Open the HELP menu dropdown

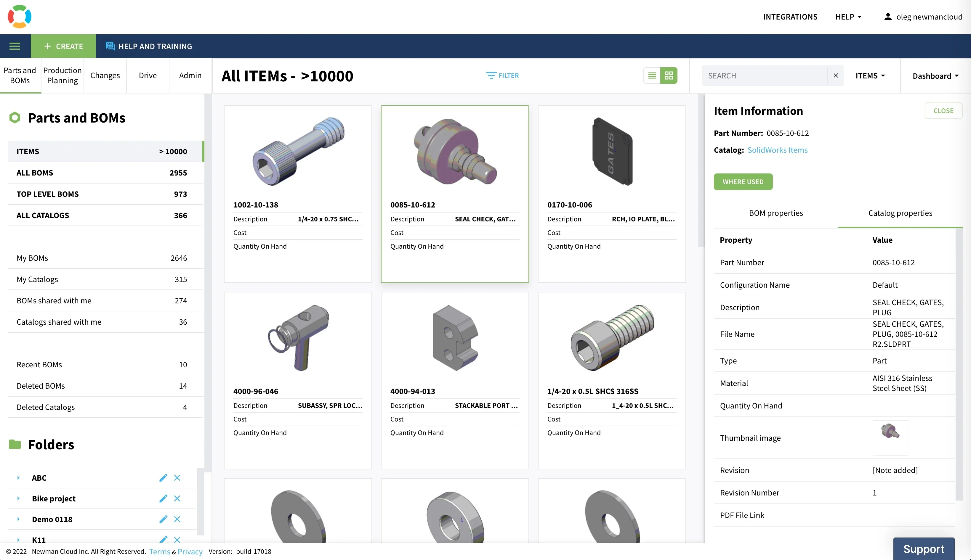[848, 17]
